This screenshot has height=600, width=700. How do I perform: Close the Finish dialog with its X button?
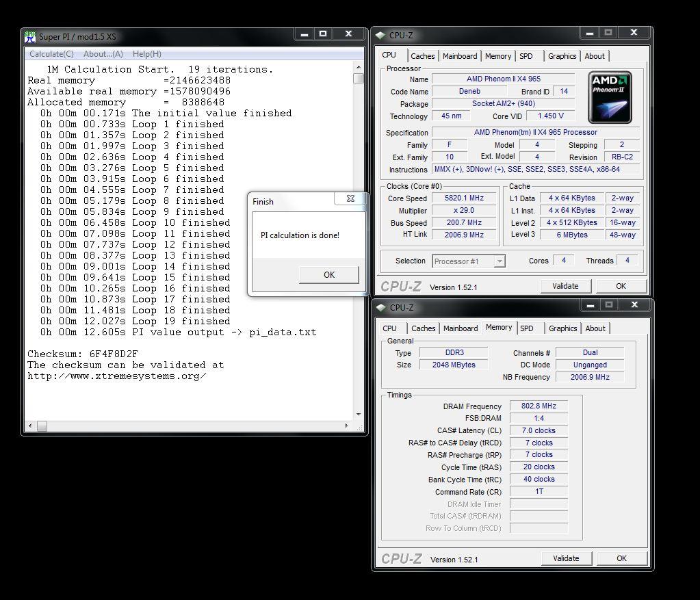tap(350, 198)
